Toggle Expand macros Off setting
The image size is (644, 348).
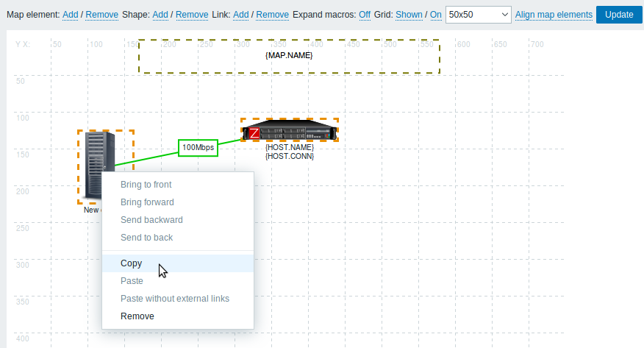pos(365,15)
